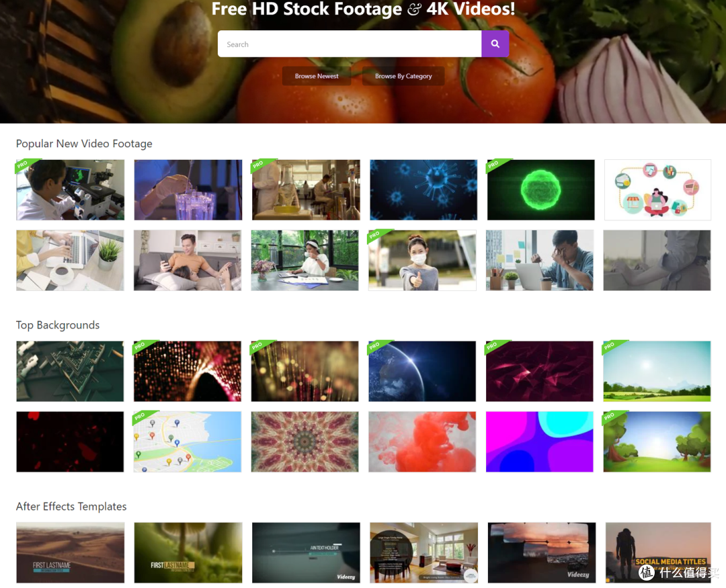This screenshot has height=588, width=726.
Task: Open the blue virus particles video
Action: (x=424, y=190)
